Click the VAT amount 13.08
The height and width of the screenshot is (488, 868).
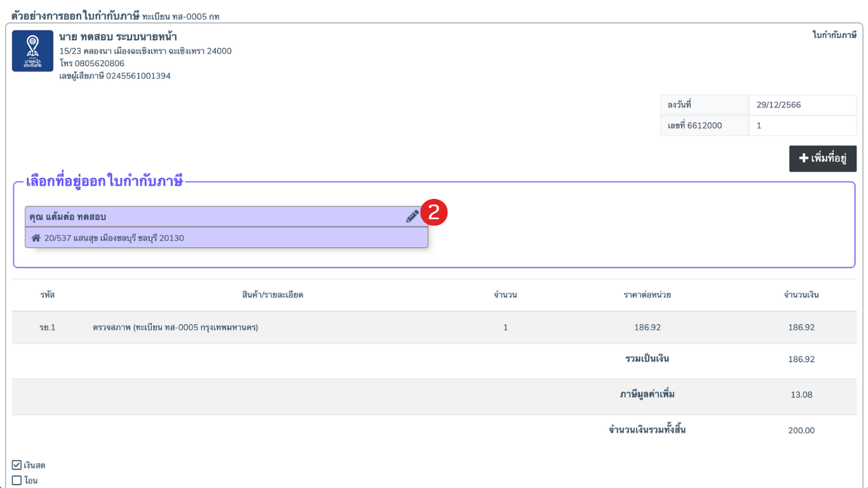click(801, 395)
